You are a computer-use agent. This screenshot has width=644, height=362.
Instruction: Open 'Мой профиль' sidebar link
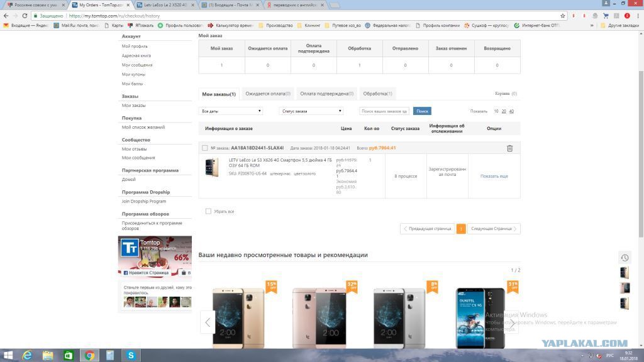click(x=135, y=47)
